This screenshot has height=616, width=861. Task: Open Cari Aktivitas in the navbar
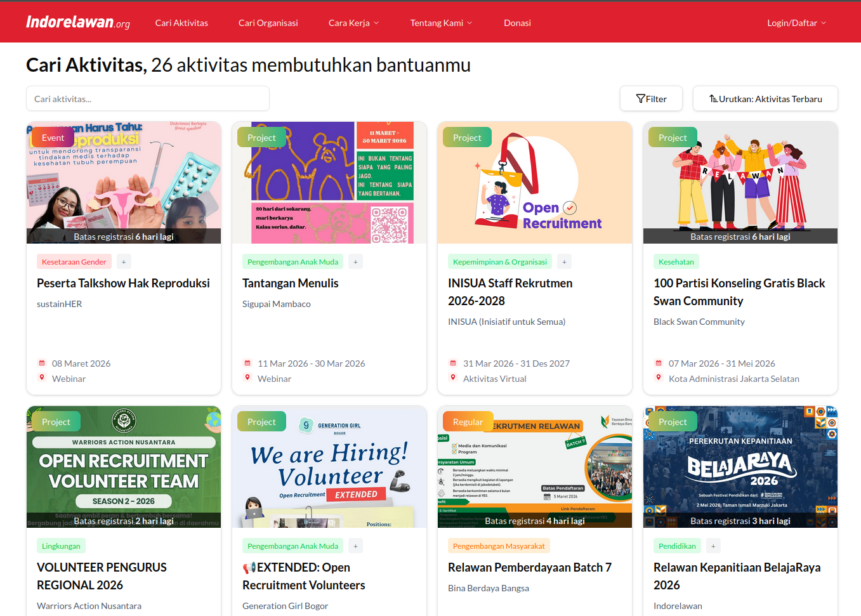pos(181,23)
